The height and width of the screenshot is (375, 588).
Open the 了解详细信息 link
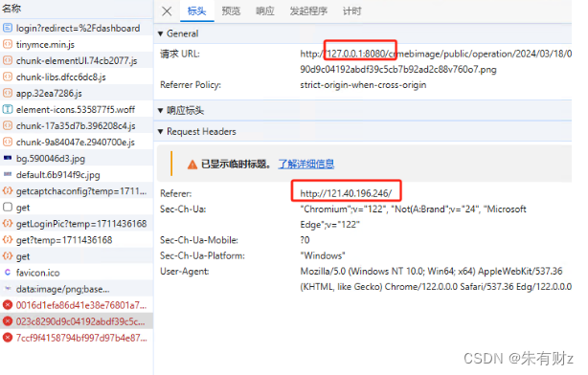coord(306,164)
